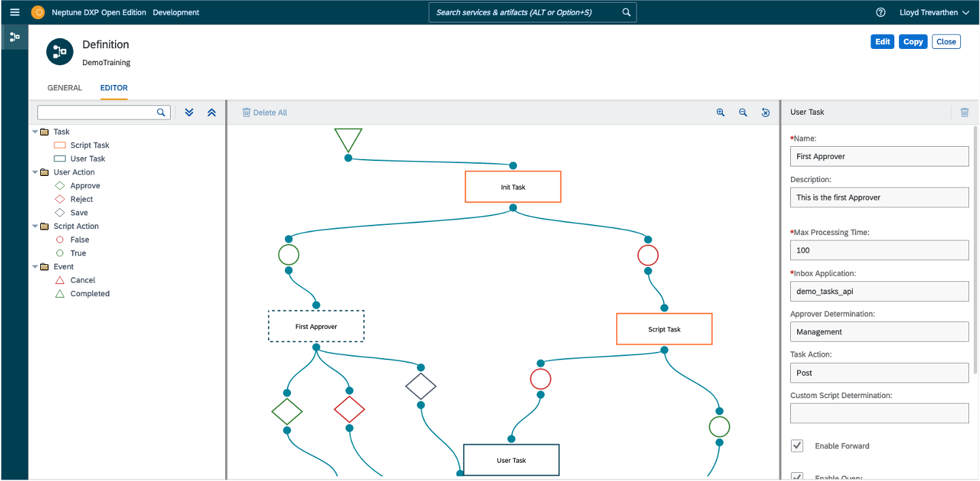
Task: Collapse all palette nodes with double-up arrows
Action: point(212,112)
